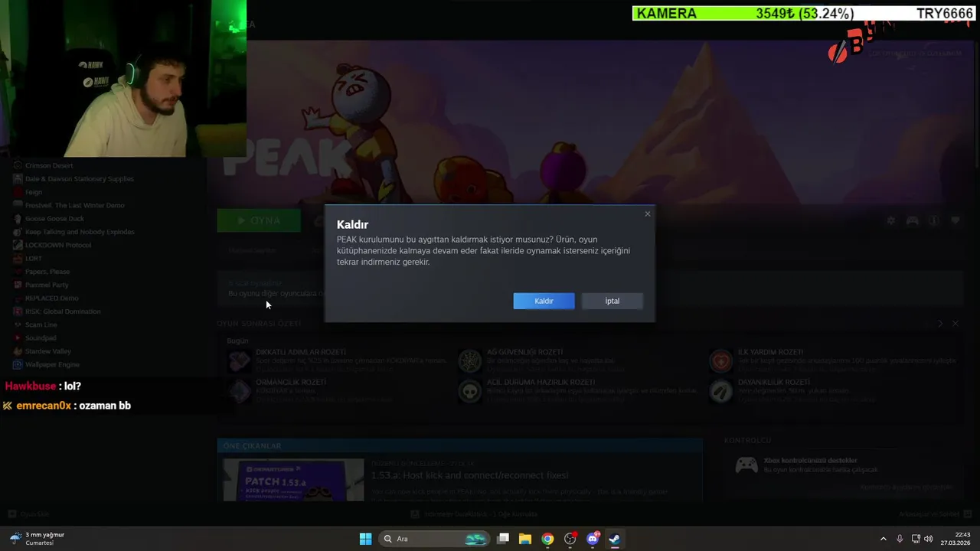Select Frostveil: The Last Winter Demo
The width and height of the screenshot is (980, 551).
[74, 205]
